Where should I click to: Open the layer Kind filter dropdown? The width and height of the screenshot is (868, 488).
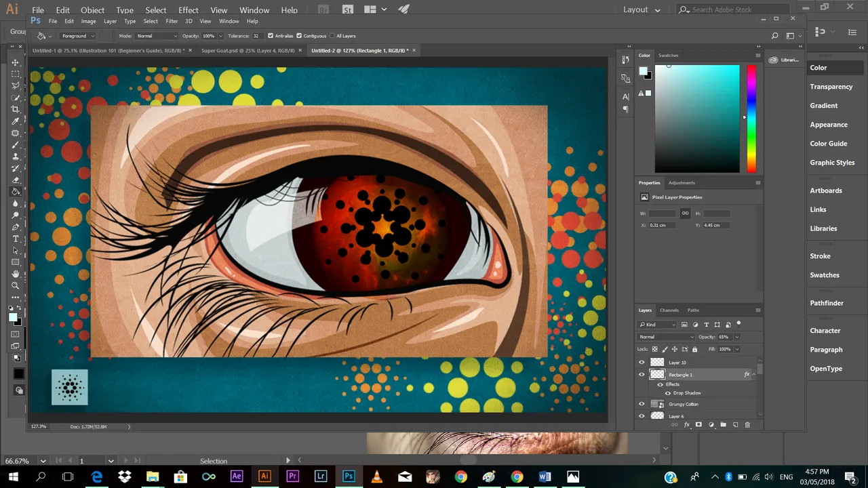click(656, 325)
